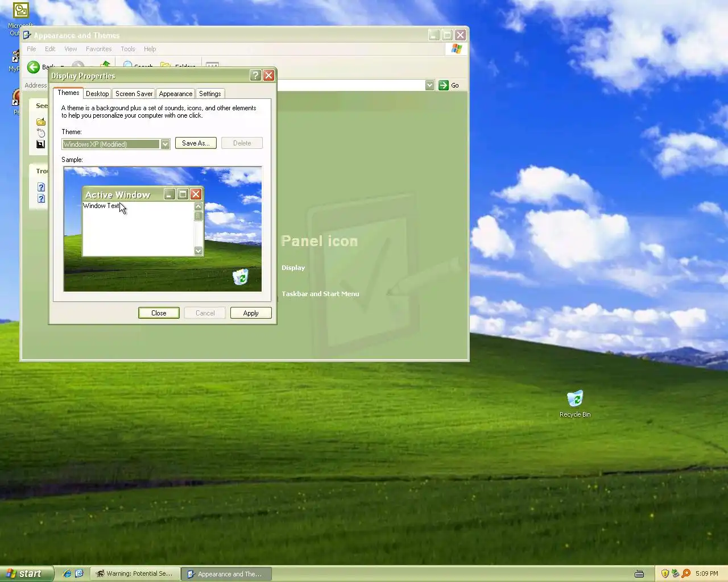This screenshot has width=728, height=582.
Task: Open the Appearance tab
Action: click(176, 94)
